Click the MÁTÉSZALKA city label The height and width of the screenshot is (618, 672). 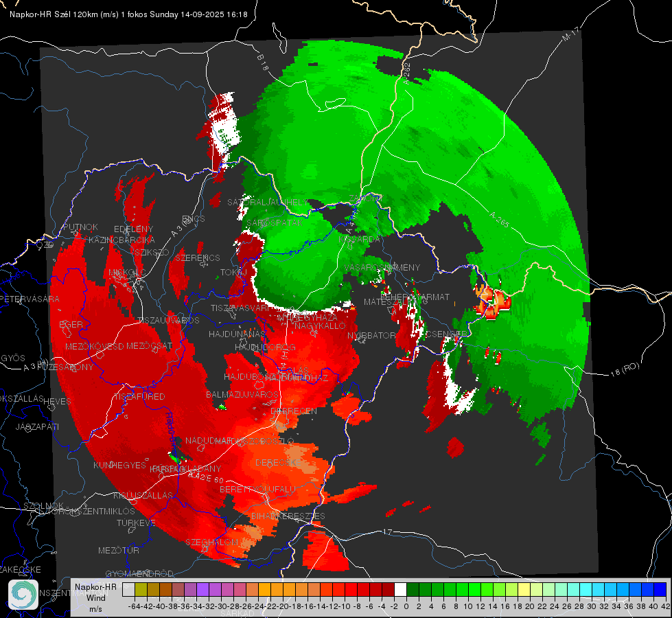coord(391,302)
